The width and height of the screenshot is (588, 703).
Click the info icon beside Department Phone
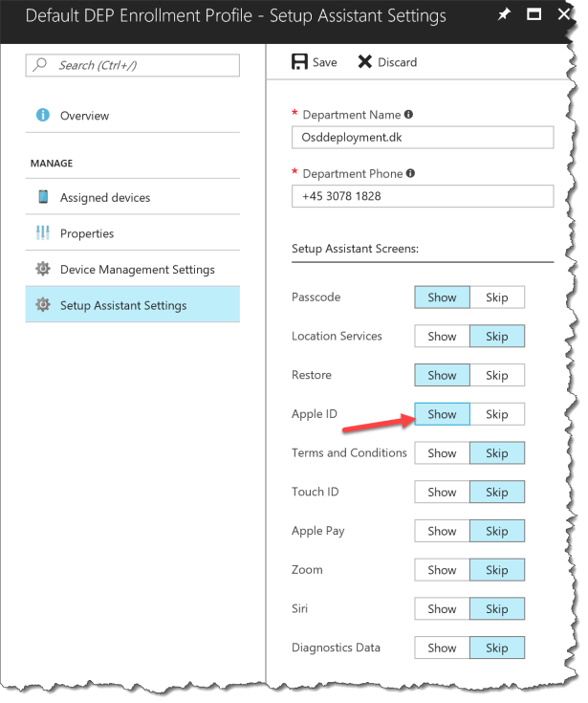coord(411,174)
